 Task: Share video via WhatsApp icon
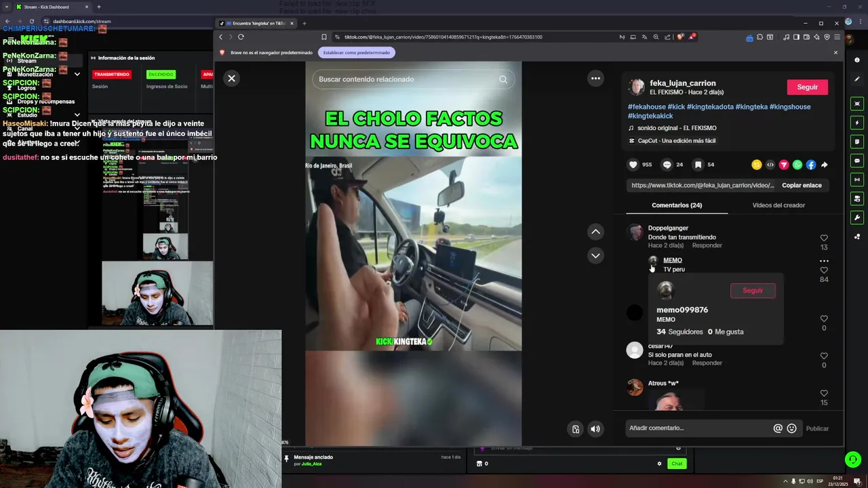click(x=797, y=165)
